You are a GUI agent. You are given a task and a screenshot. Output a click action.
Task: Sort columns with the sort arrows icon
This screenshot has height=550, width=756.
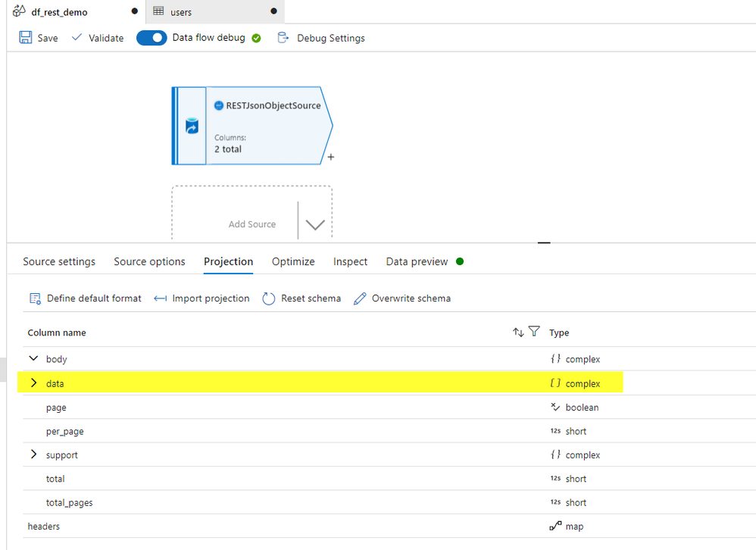(x=518, y=332)
